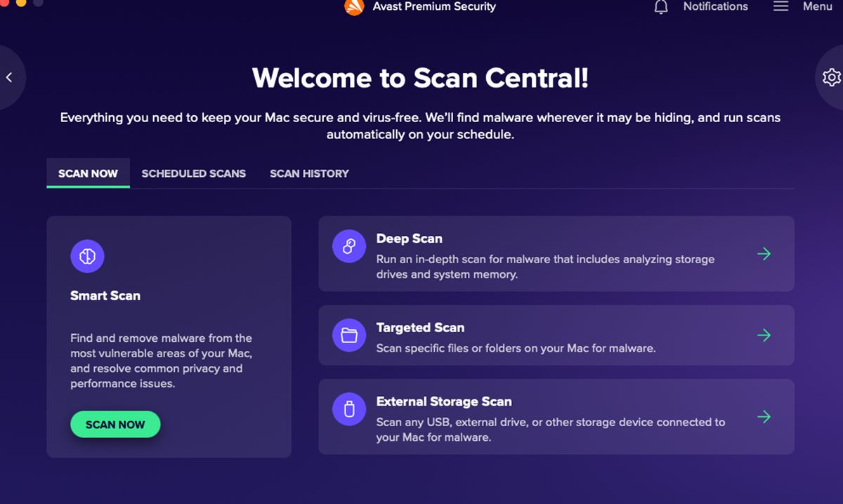
Task: Open Deep Scan via its arrow
Action: [x=764, y=254]
